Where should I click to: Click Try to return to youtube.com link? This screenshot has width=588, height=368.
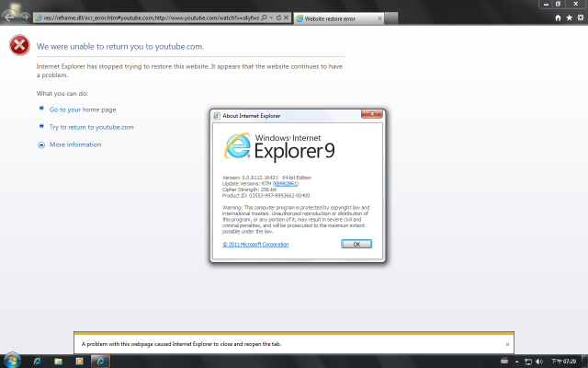92,127
